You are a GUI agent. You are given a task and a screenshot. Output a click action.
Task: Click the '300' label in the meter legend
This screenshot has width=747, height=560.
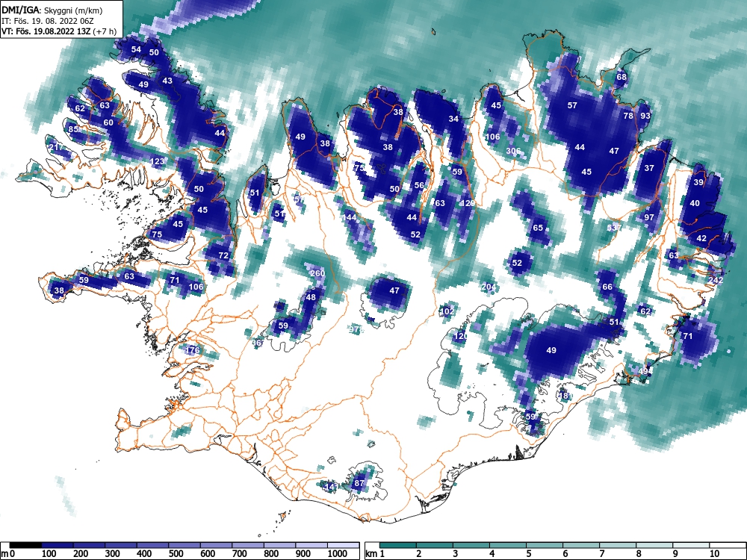(x=112, y=554)
